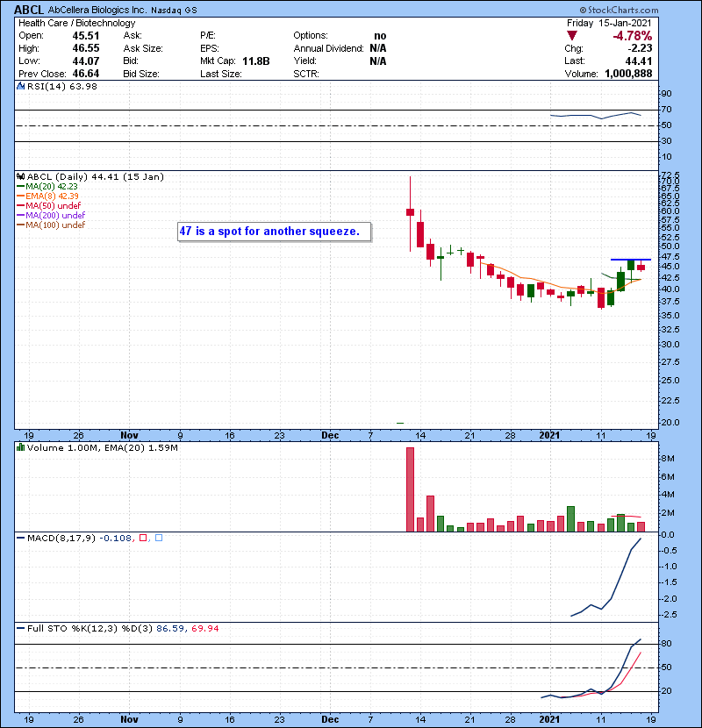702x728 pixels.
Task: Select the MA(200) undef legend entry
Action: [51, 215]
